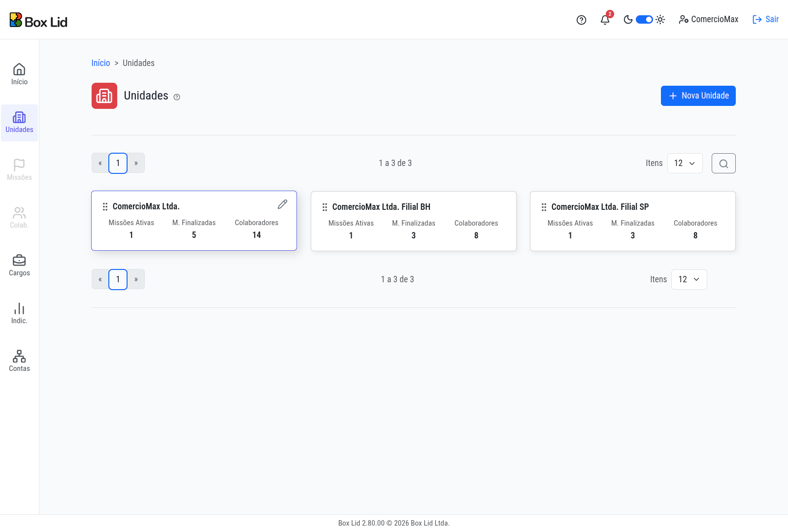The height and width of the screenshot is (532, 788).
Task: Click M. Finalizadas value 5 in first card
Action: click(x=194, y=235)
